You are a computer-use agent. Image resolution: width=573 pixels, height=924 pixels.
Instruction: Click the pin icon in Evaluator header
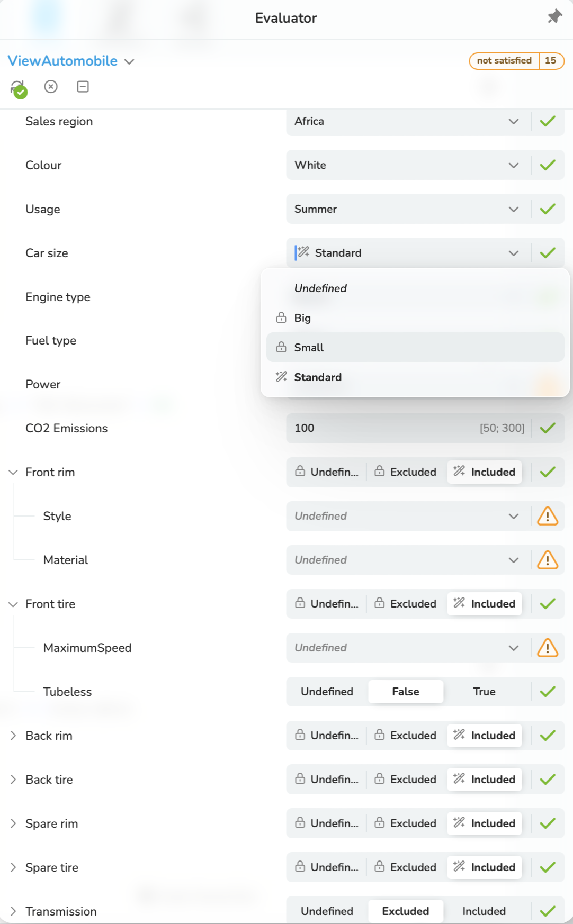point(554,17)
